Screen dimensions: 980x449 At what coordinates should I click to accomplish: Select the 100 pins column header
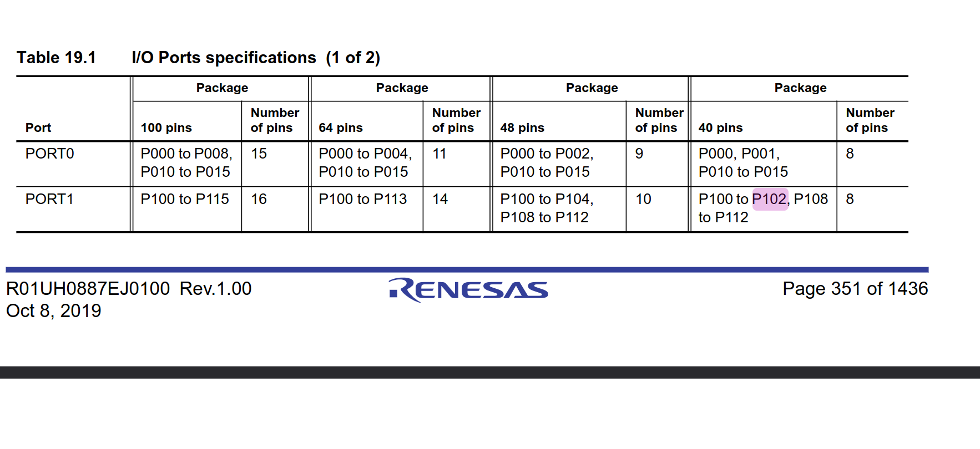[166, 128]
